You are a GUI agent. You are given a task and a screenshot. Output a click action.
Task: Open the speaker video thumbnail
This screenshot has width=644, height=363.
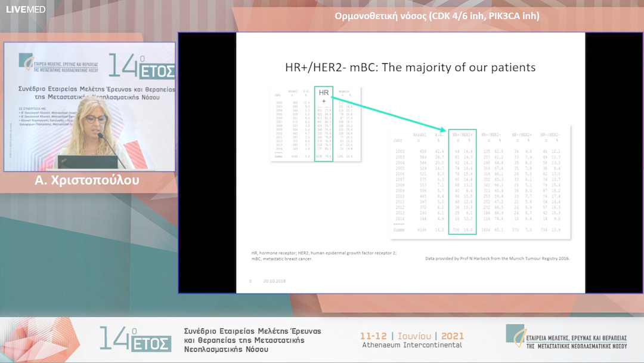coord(89,107)
